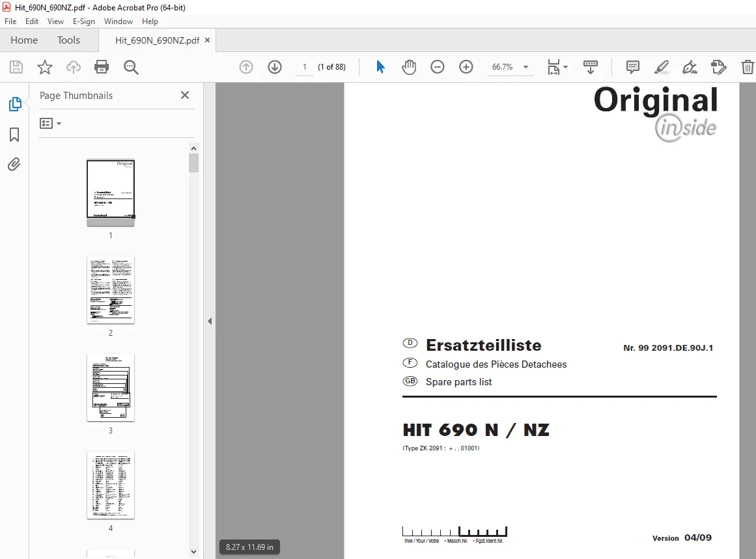
Task: Print the document using the printer icon
Action: [102, 67]
